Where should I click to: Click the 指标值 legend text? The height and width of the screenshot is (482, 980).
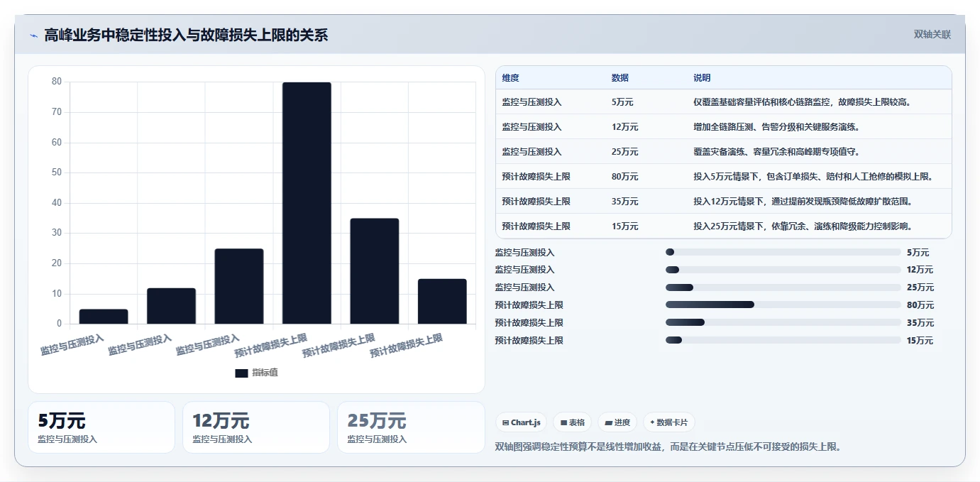click(x=265, y=373)
